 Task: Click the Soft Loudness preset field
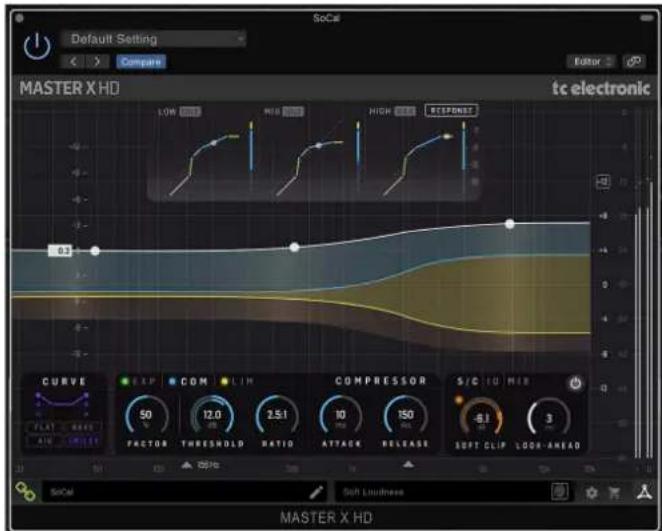[x=442, y=492]
